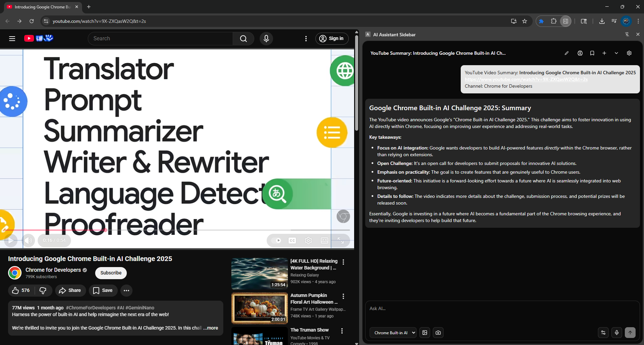
Task: Open the Chrome Built-in AI model dropdown
Action: click(x=393, y=333)
